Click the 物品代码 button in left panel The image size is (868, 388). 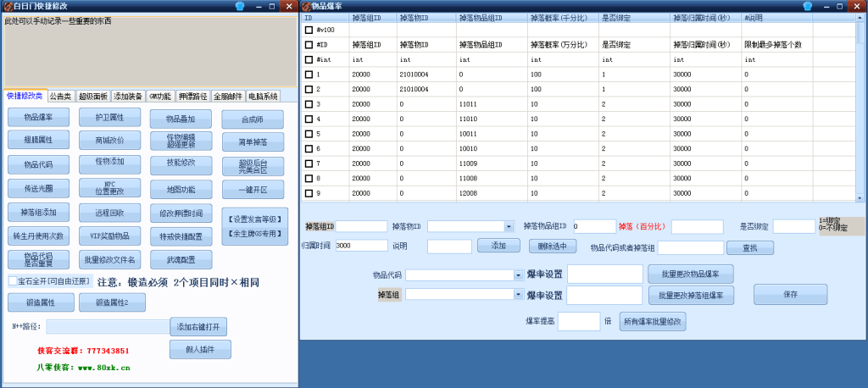coord(39,165)
